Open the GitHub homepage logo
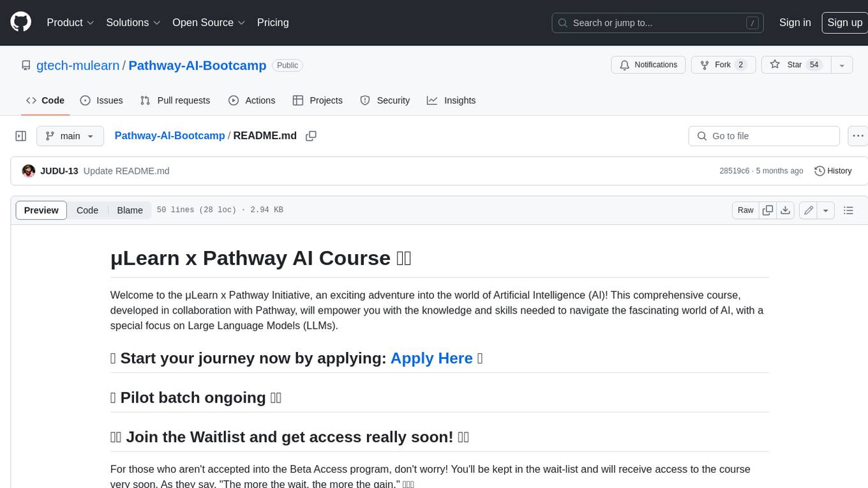Viewport: 868px width, 488px height. (x=21, y=22)
